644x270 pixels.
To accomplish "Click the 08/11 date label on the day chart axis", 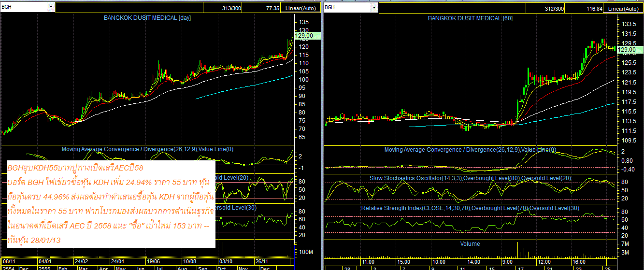I will [x=8, y=261].
